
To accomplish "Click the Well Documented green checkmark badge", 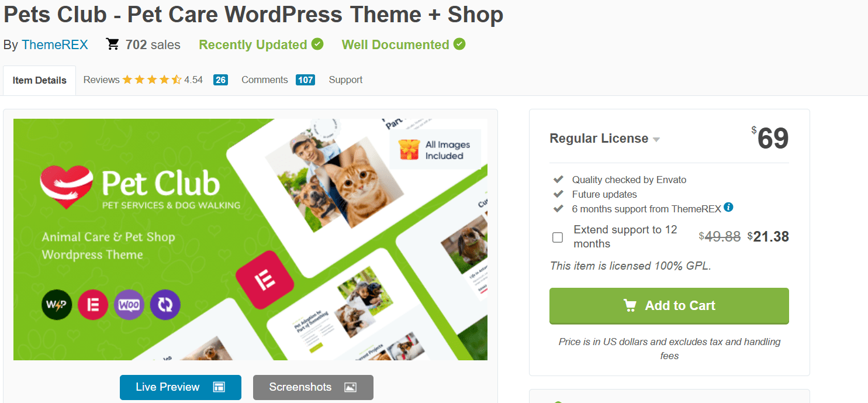I will 459,44.
